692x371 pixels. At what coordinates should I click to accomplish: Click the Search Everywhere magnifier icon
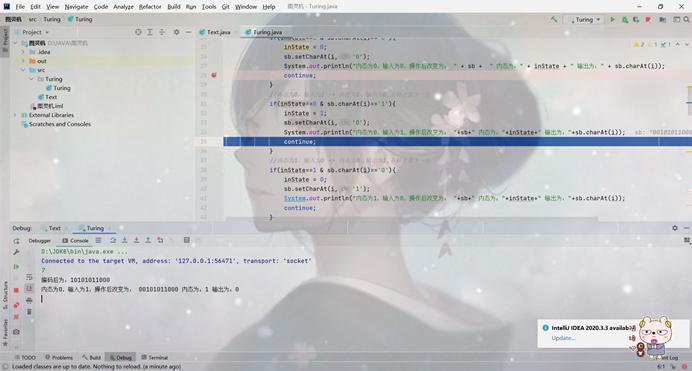coord(687,19)
